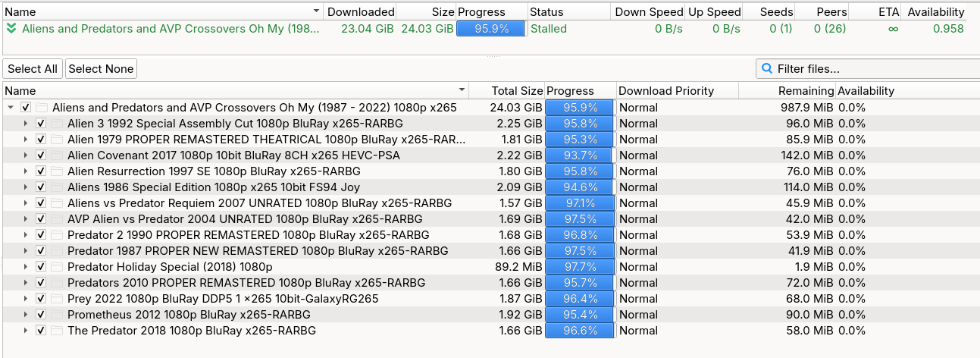
Task: Sort files by the Total Size column header
Action: coord(516,91)
